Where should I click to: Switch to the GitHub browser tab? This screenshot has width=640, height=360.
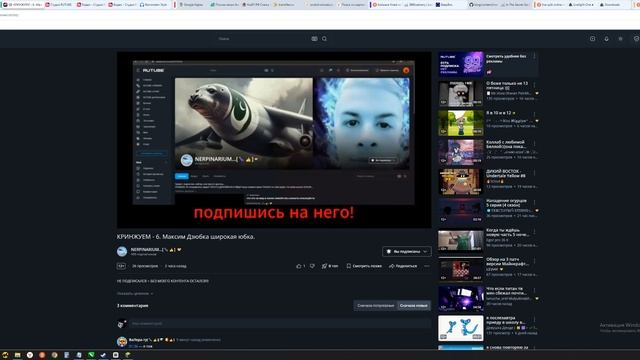483,4
